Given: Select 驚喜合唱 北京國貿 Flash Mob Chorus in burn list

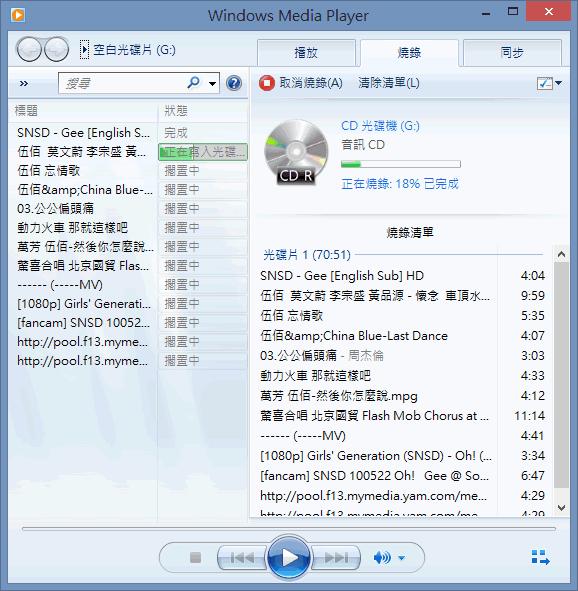Looking at the screenshot, I should 374,416.
